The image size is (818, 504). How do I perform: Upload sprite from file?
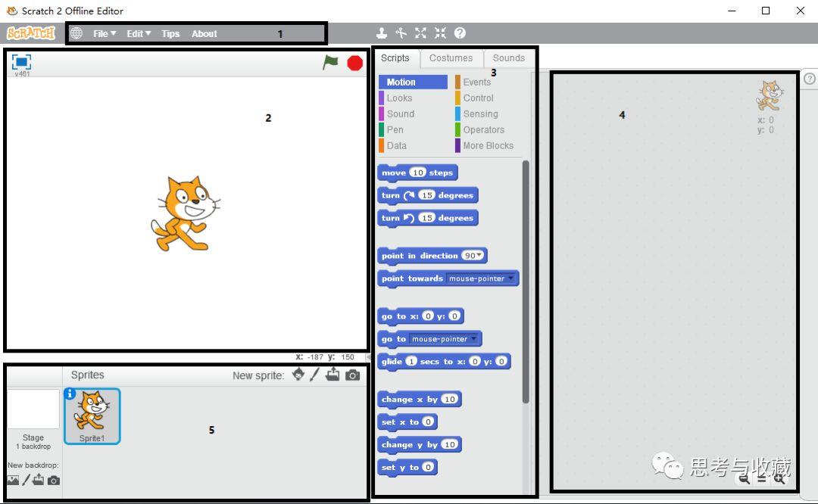coord(333,375)
